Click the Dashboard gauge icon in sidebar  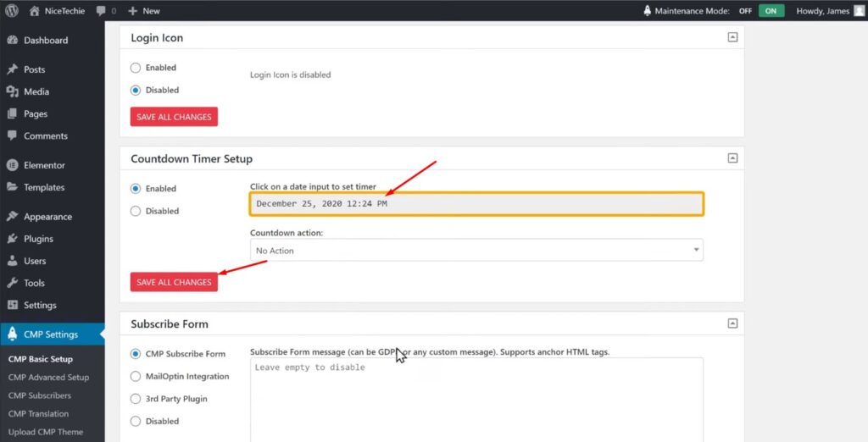(x=12, y=41)
